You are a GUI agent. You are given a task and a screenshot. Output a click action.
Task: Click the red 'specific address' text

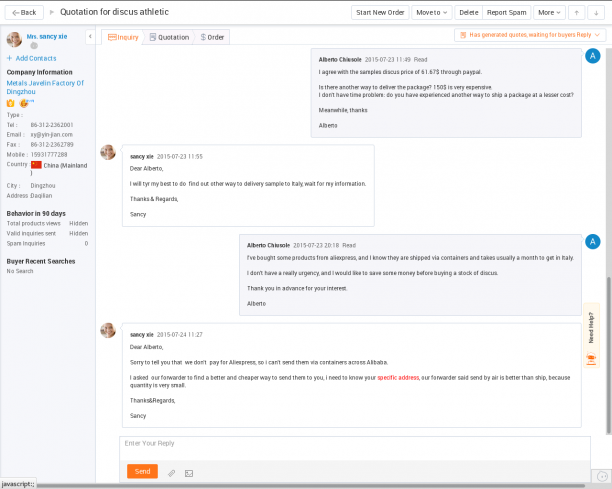point(398,377)
